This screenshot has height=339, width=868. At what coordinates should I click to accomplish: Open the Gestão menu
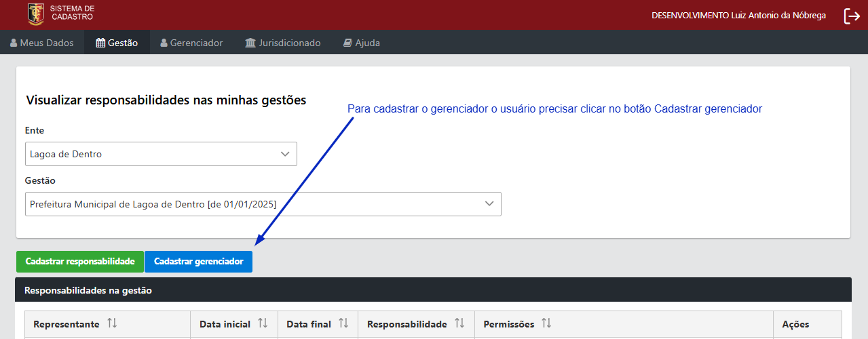click(x=117, y=43)
